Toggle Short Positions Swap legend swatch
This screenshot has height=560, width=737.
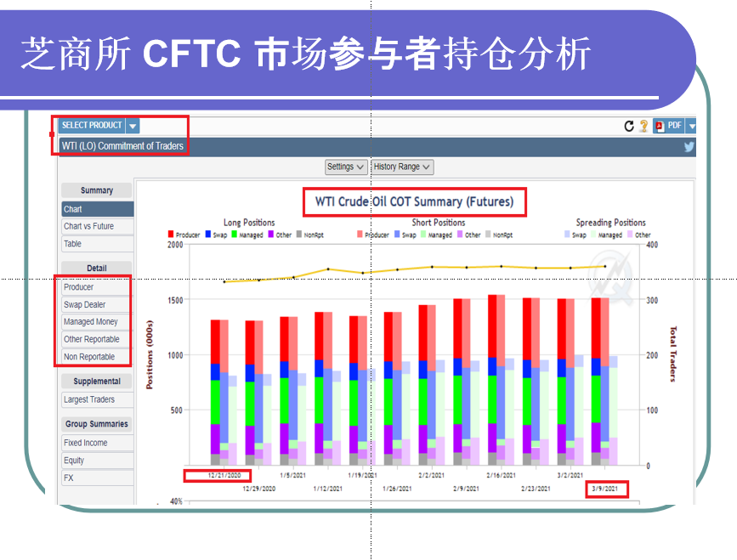(x=397, y=234)
